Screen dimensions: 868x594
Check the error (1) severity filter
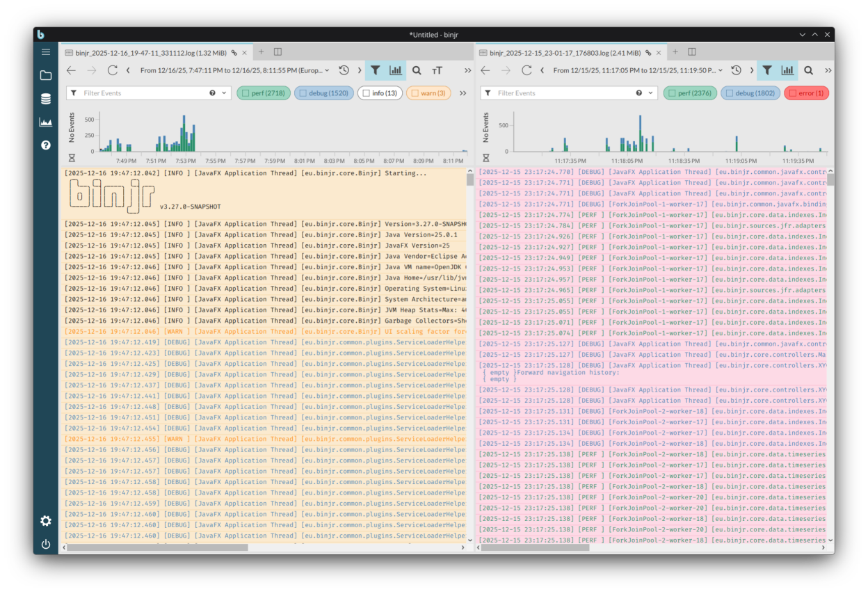(807, 93)
